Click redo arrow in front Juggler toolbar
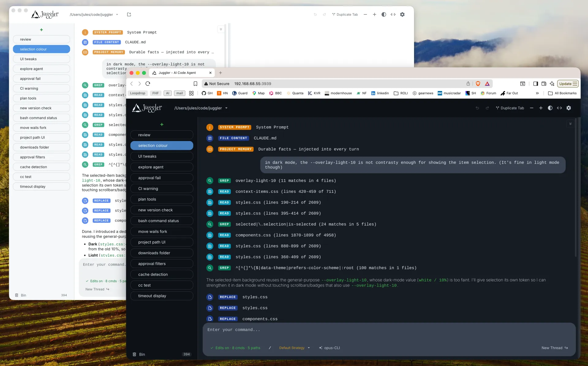 pos(487,108)
